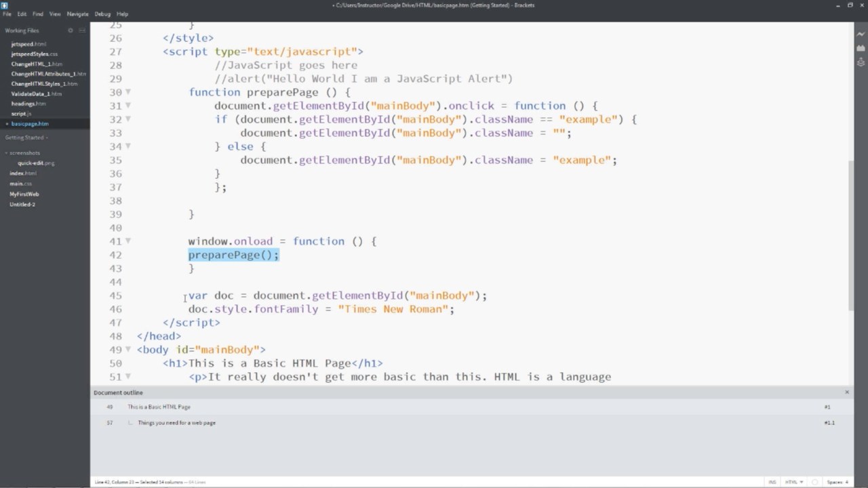Click the split view icon beside Working Files
This screenshot has height=488, width=868.
(82, 30)
